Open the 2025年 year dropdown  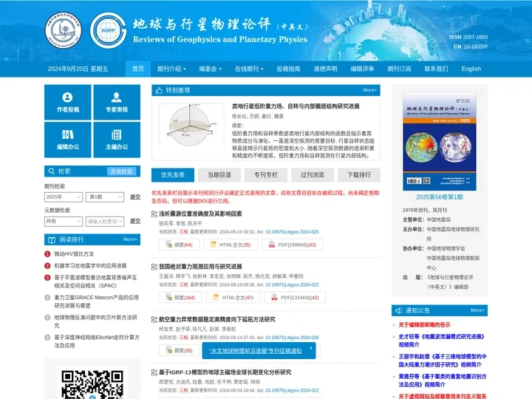pos(64,197)
